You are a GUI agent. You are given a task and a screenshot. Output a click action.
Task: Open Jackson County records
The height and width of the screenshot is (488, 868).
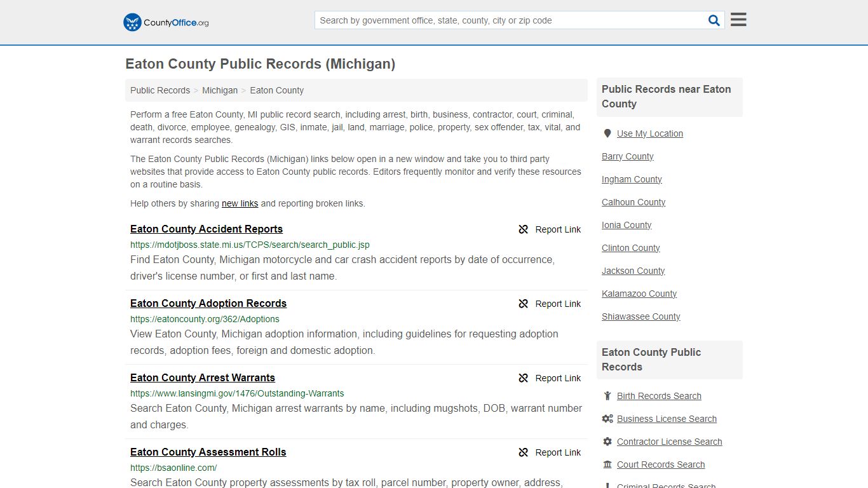634,271
